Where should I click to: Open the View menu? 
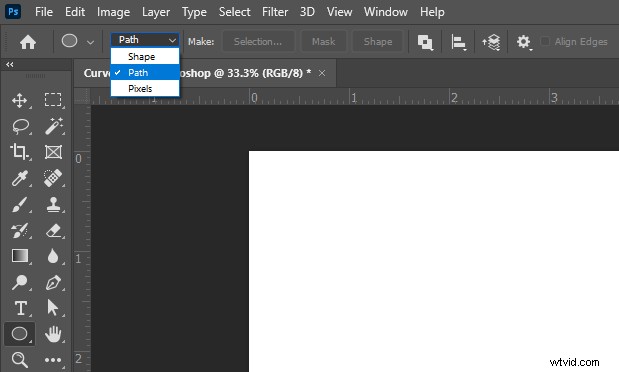[x=340, y=12]
